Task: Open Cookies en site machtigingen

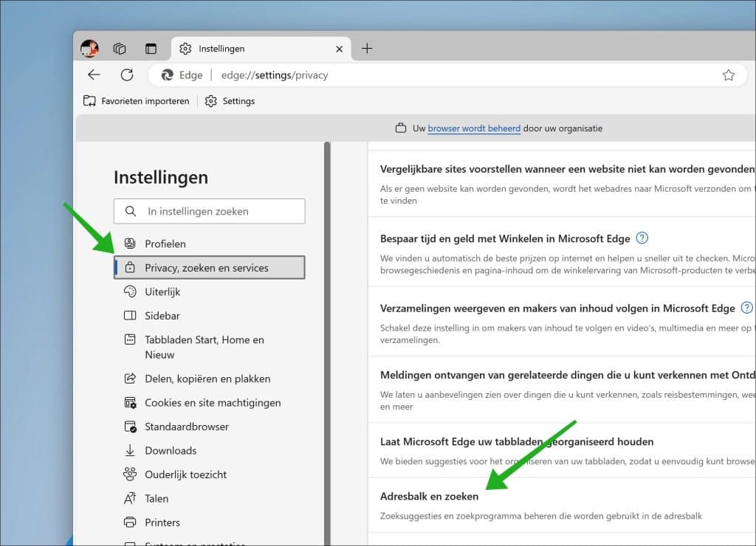Action: point(209,403)
